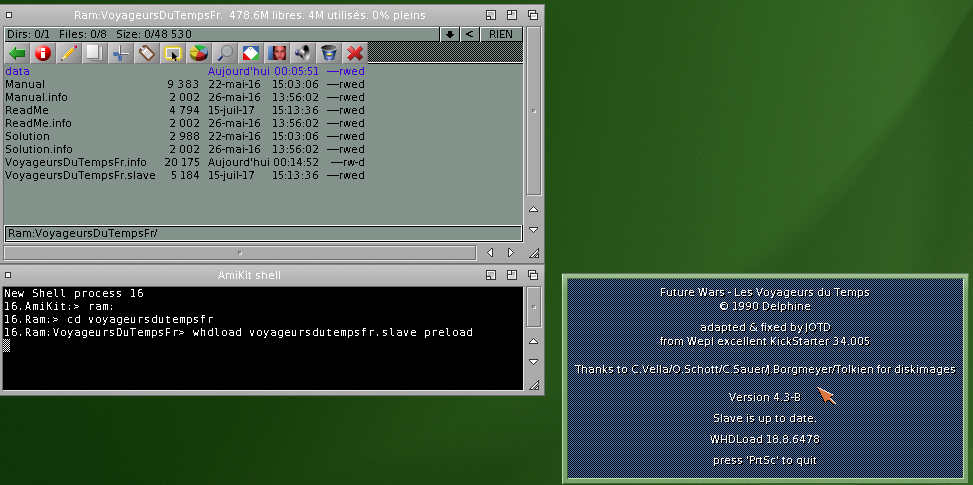Select the 'Solution' file
This screenshot has height=485, width=973.
click(185, 136)
